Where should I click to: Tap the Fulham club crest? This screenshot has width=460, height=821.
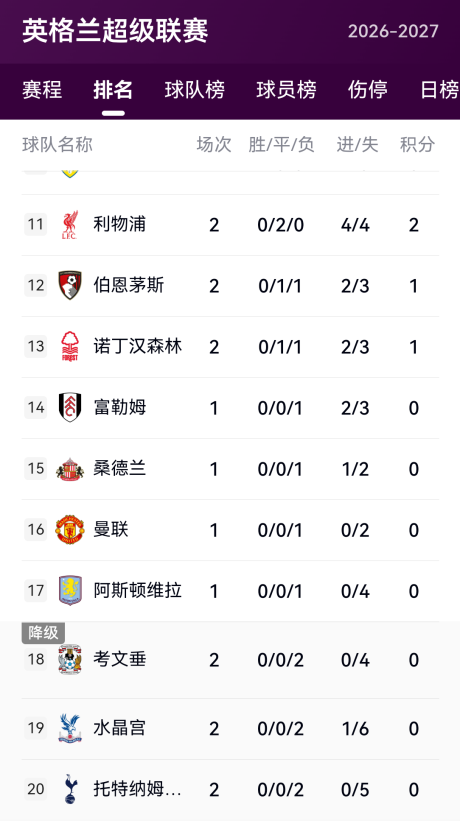[70, 407]
